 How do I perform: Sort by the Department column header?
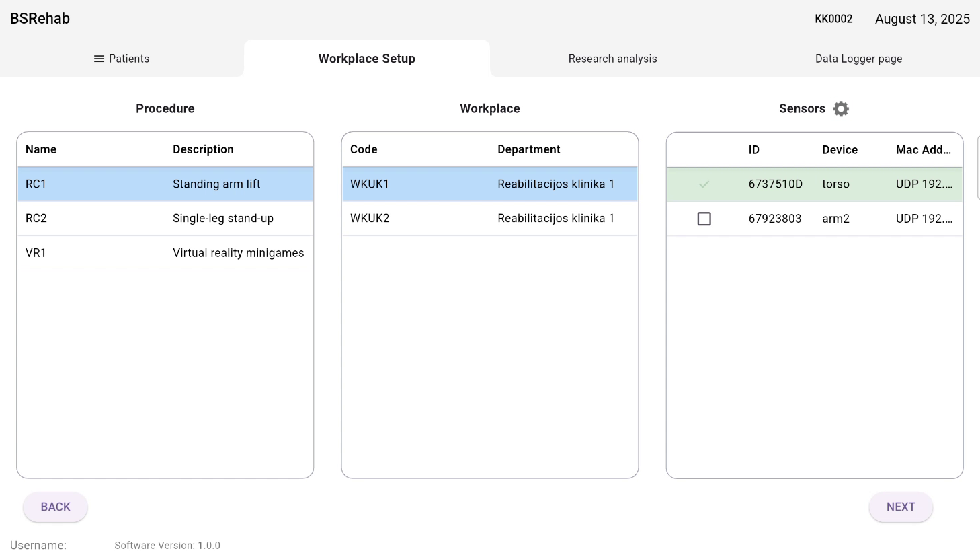pyautogui.click(x=528, y=149)
